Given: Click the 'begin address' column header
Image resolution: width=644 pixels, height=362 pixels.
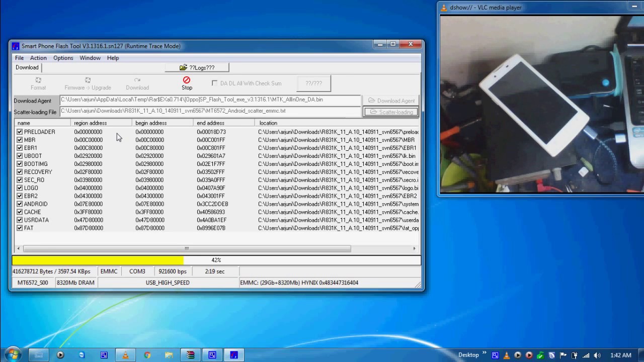Looking at the screenshot, I should click(163, 123).
